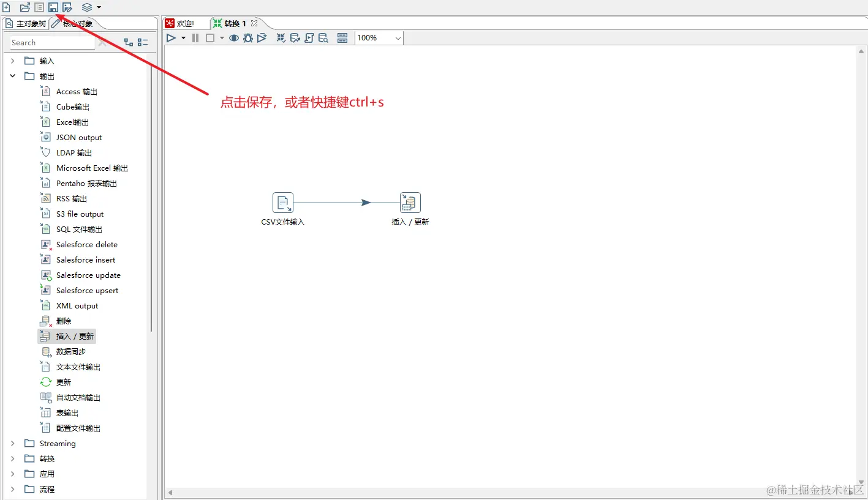
Task: Save the transformation with the floppy disk icon
Action: [53, 7]
